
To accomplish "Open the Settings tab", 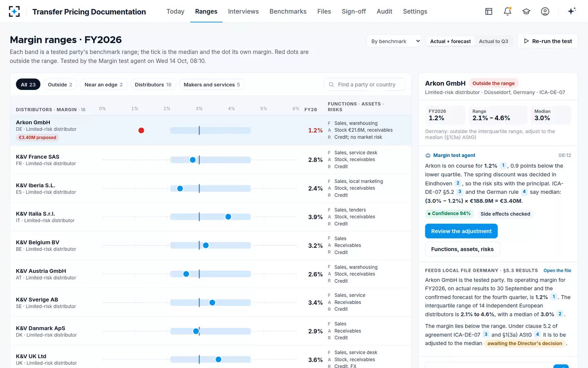I will point(415,11).
